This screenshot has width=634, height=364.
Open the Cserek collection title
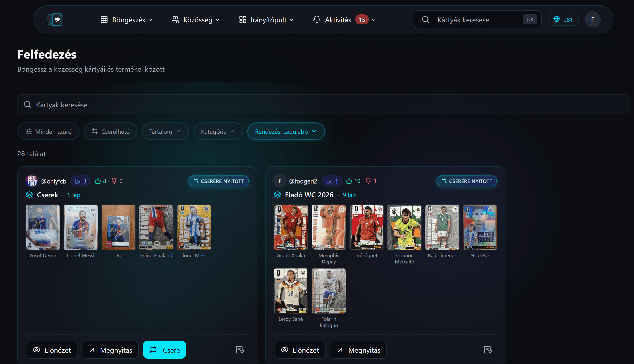47,195
